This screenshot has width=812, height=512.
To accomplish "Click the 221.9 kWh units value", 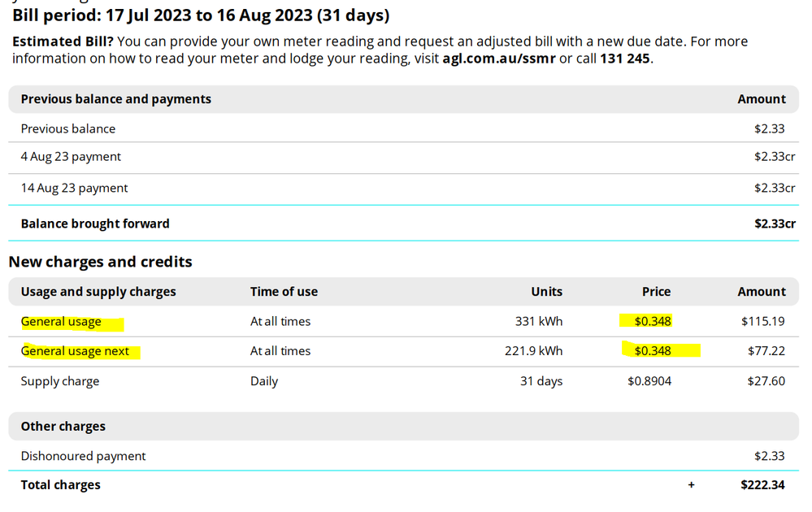I will coord(533,351).
